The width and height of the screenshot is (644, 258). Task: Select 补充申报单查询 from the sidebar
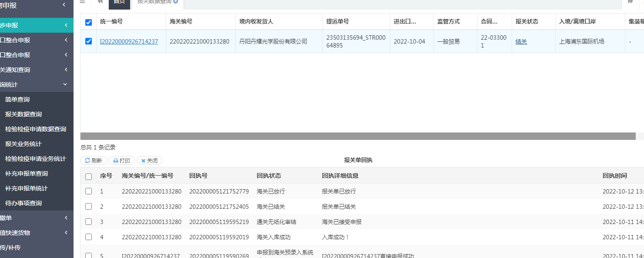[x=27, y=173]
